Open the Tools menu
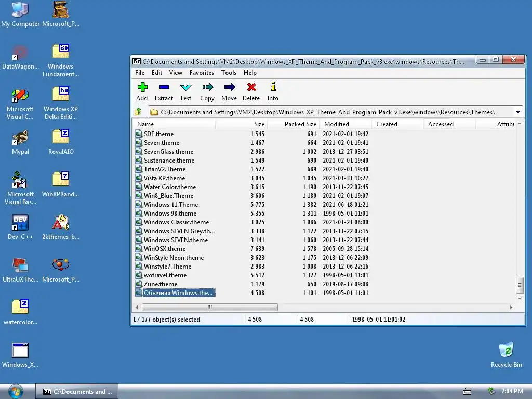 pyautogui.click(x=229, y=73)
